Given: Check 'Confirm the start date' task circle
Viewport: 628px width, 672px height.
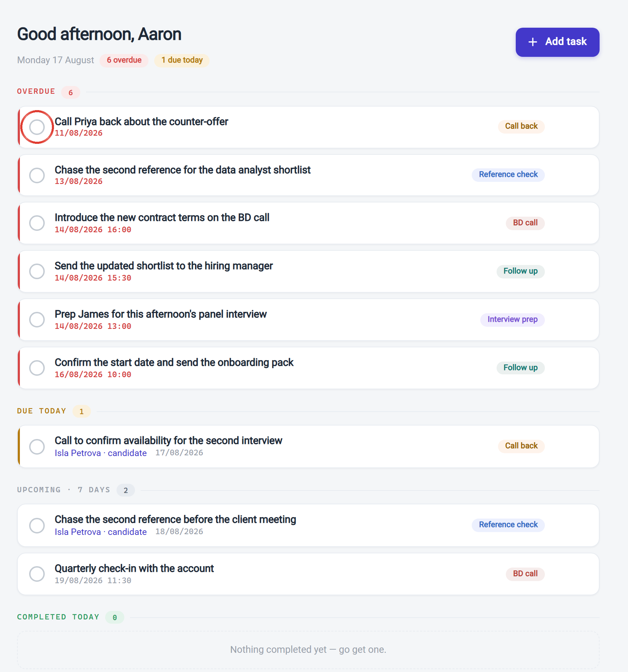Looking at the screenshot, I should pos(37,368).
